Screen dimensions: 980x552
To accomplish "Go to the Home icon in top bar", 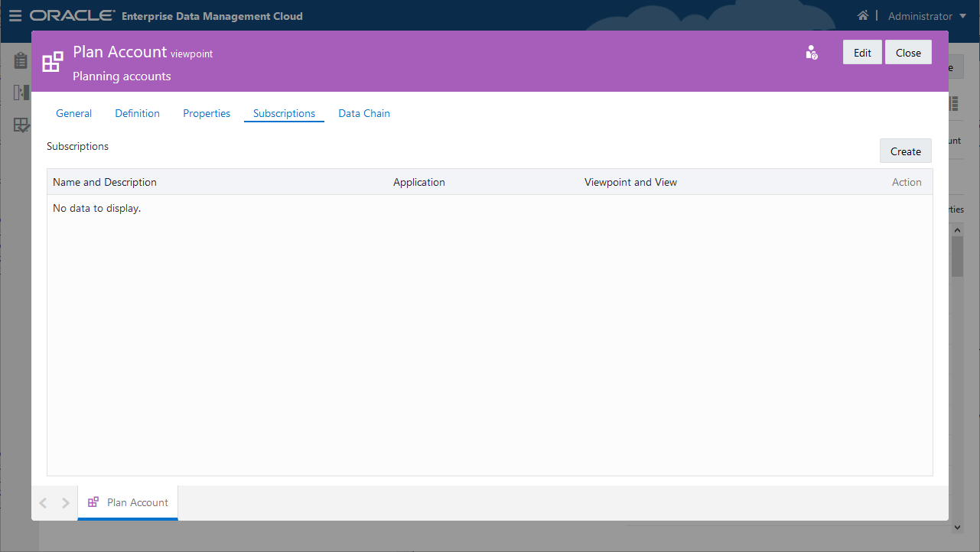I will (x=863, y=15).
